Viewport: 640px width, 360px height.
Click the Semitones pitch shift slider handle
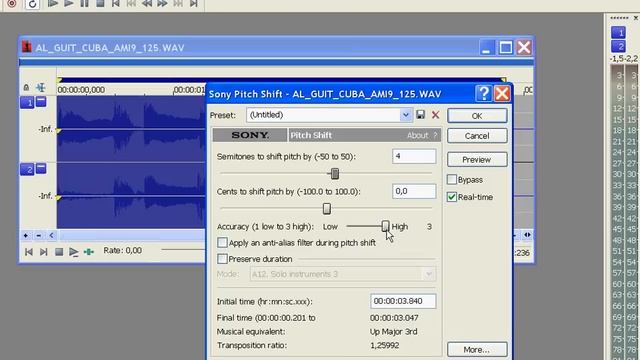pos(335,174)
